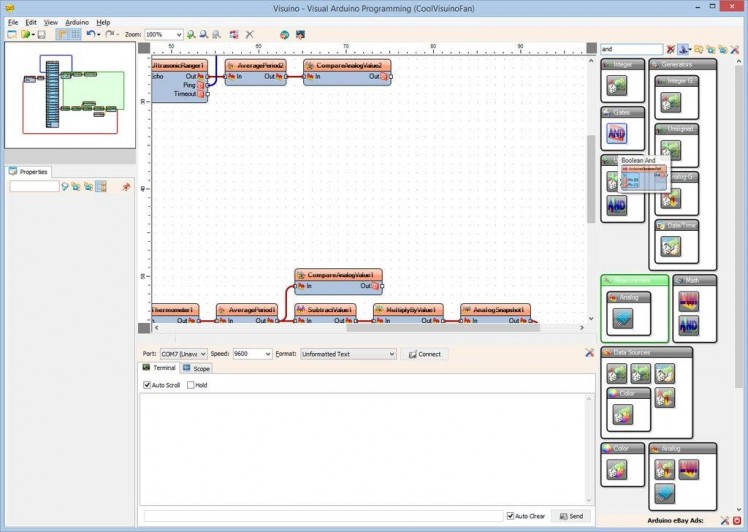The image size is (748, 532).
Task: Open the Arduino menu
Action: coord(77,21)
